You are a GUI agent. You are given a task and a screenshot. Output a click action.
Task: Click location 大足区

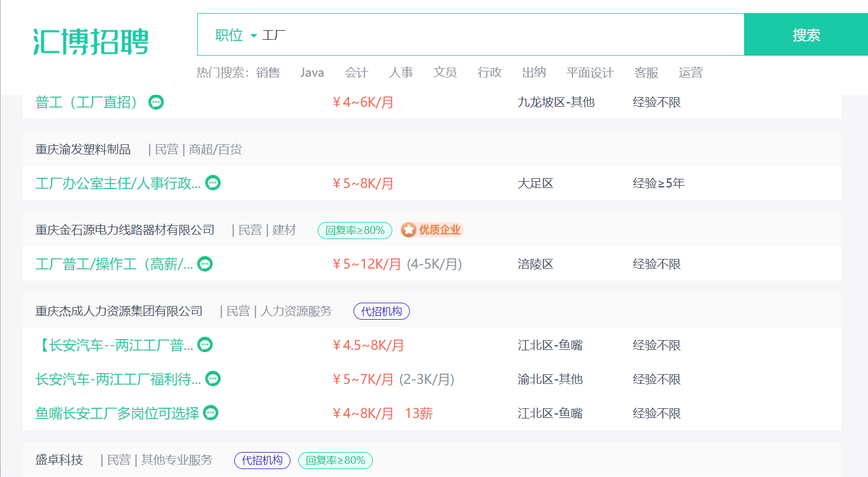click(535, 183)
